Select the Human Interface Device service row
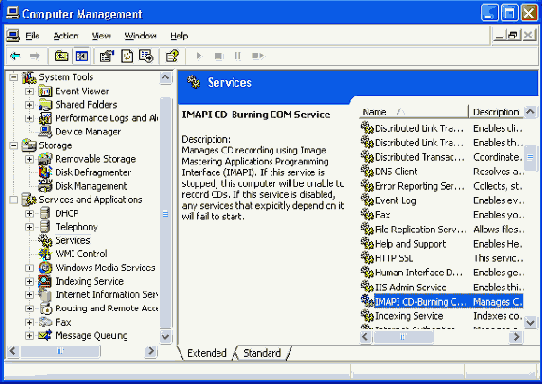 click(442, 273)
